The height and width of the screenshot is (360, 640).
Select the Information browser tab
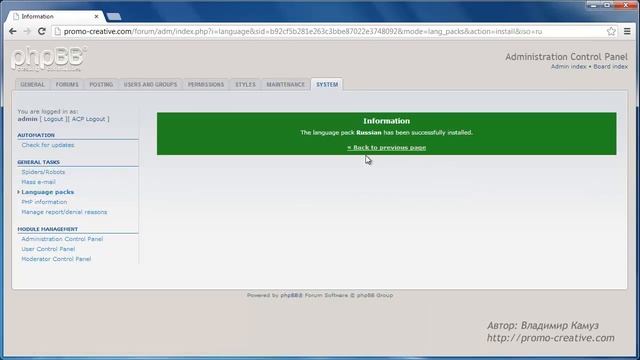pos(55,17)
